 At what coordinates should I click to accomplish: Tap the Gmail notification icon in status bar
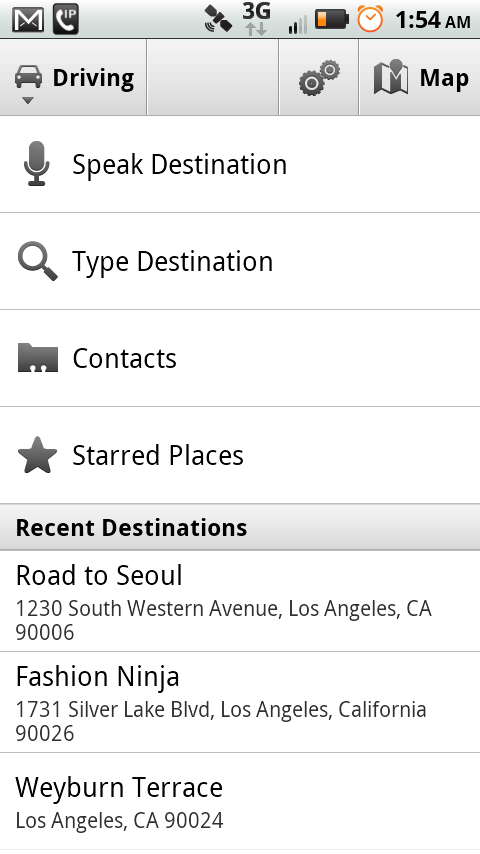click(x=28, y=20)
